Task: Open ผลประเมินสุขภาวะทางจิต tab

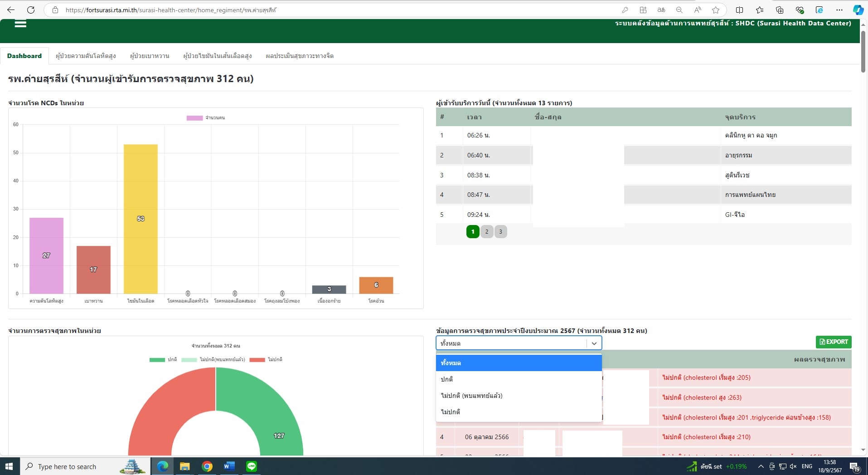Action: tap(299, 56)
